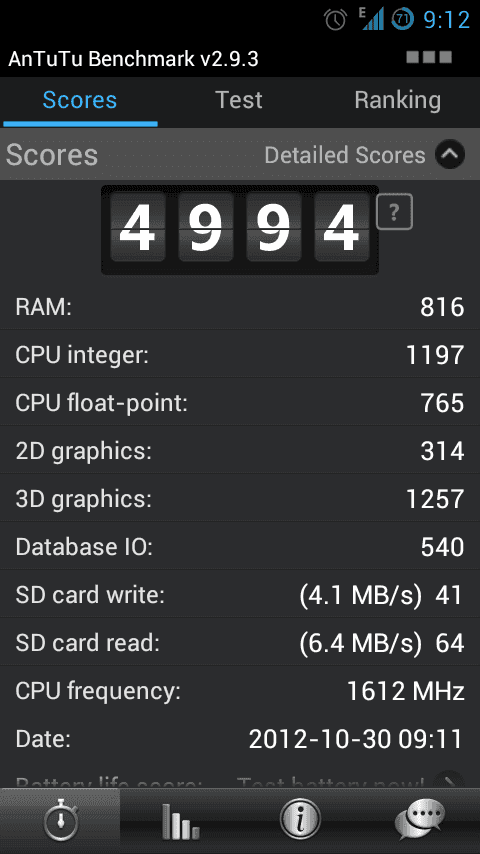Screen dimensions: 480x854
Task: Tap the 4994 total score counter
Action: [x=240, y=230]
